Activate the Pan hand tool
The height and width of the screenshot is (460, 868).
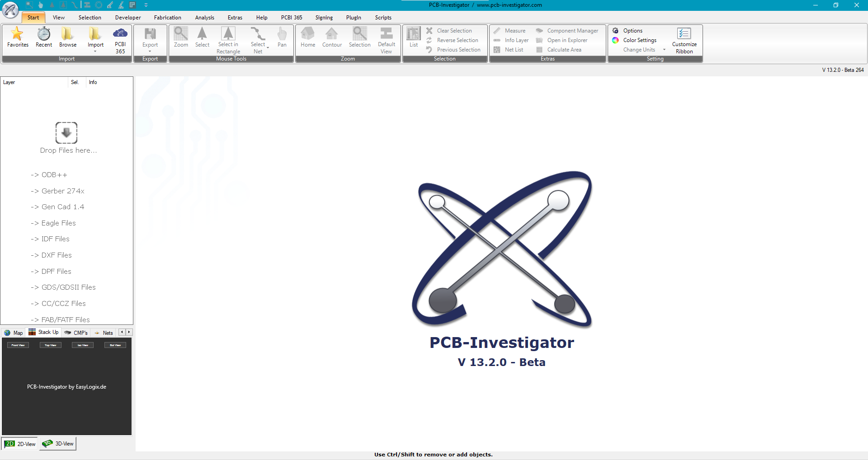[282, 37]
